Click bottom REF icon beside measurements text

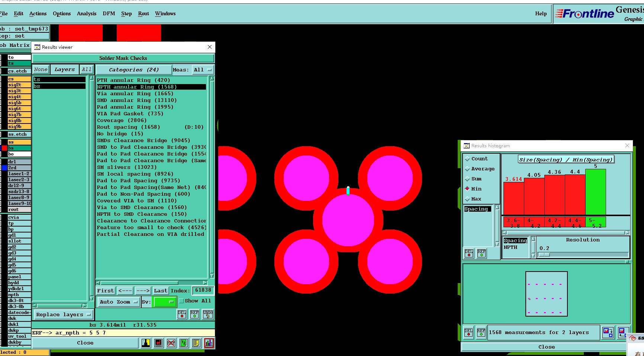[481, 332]
